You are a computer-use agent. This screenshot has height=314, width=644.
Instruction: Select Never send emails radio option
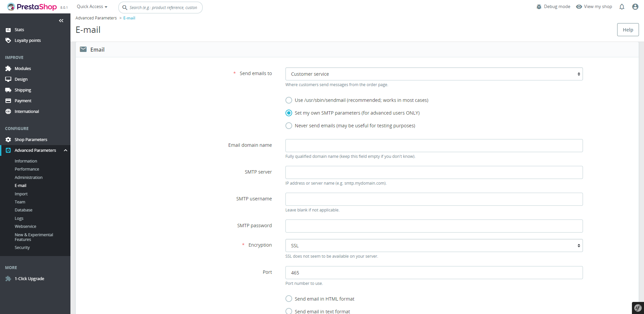(289, 126)
